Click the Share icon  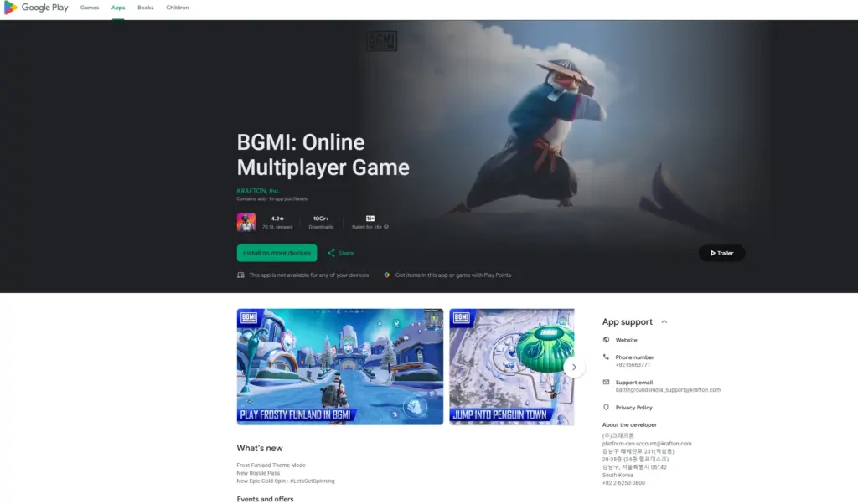click(331, 253)
